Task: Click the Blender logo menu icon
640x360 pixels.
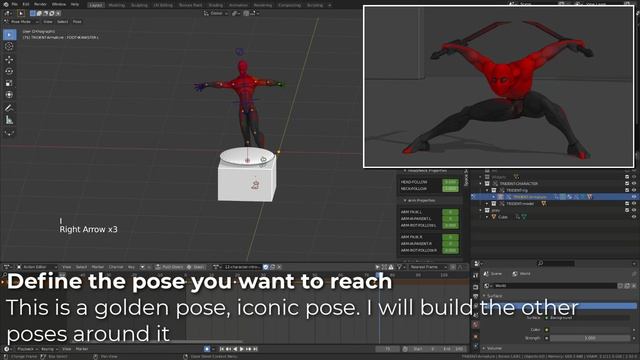Action: (6, 4)
